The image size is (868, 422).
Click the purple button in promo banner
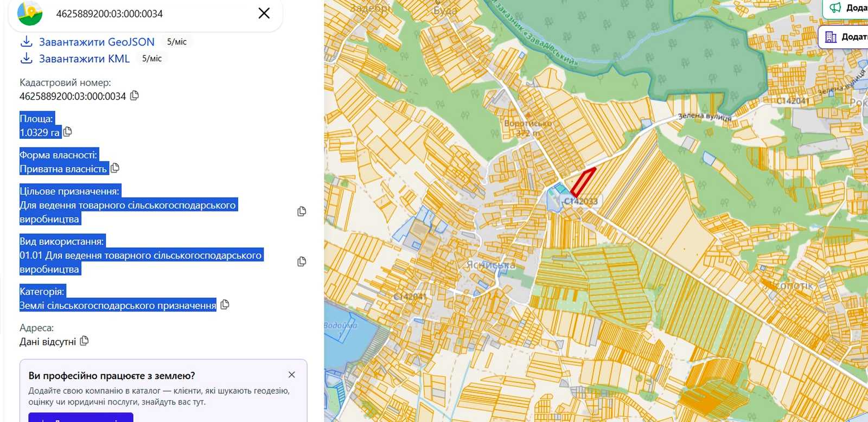pos(81,418)
